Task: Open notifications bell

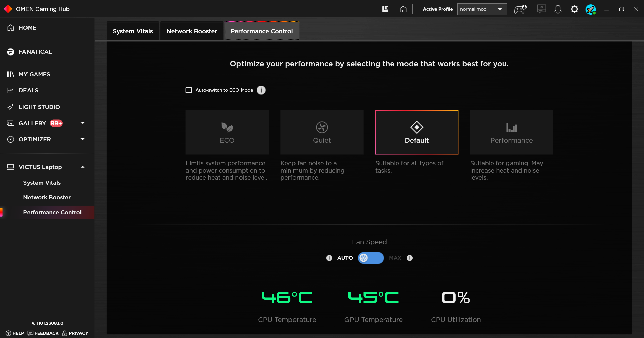Action: 558,9
